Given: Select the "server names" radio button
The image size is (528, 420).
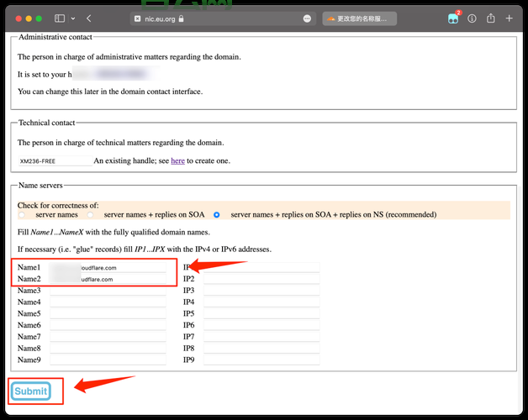Looking at the screenshot, I should click(x=24, y=215).
